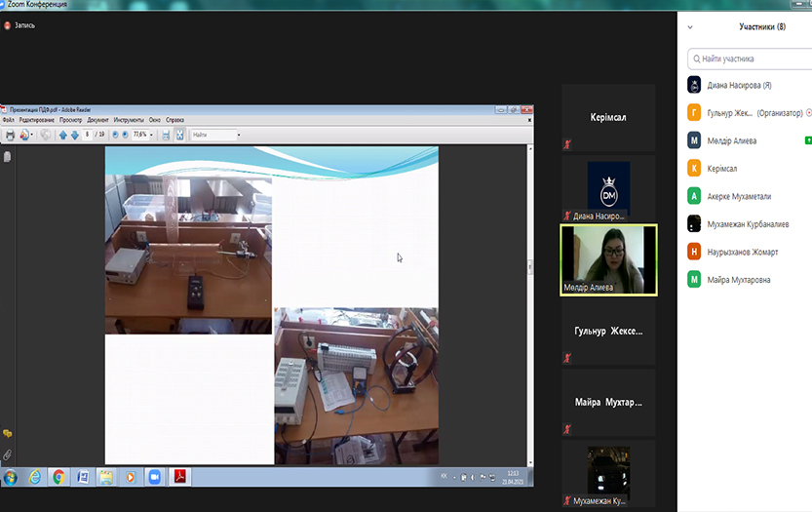The height and width of the screenshot is (512, 812).
Task: Open the Инструменты menu
Action: coord(128,120)
